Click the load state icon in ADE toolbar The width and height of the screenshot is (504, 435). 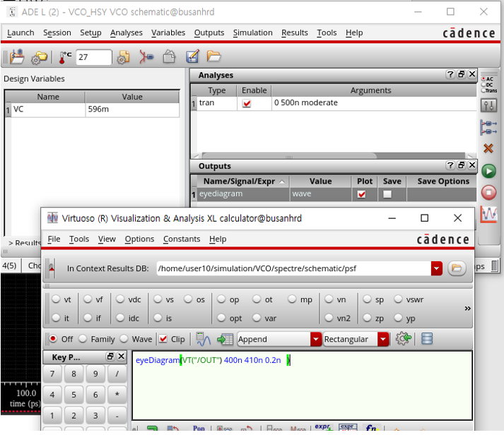(x=17, y=56)
